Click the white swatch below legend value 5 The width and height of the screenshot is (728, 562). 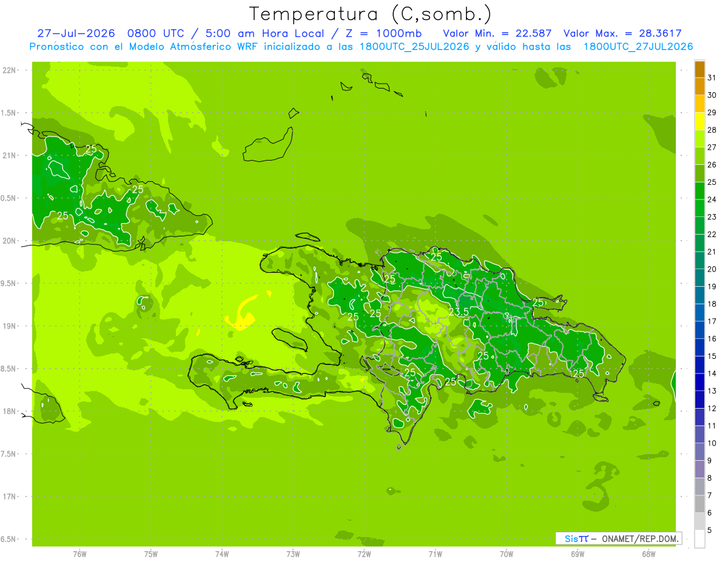tap(700, 539)
